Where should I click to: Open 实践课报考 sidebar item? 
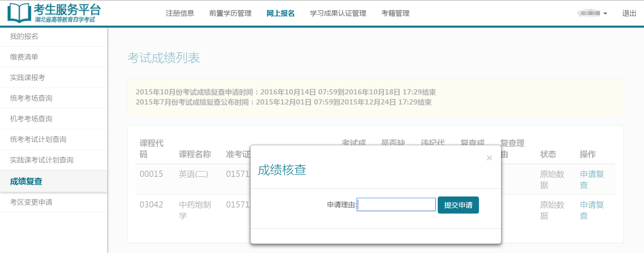(27, 78)
